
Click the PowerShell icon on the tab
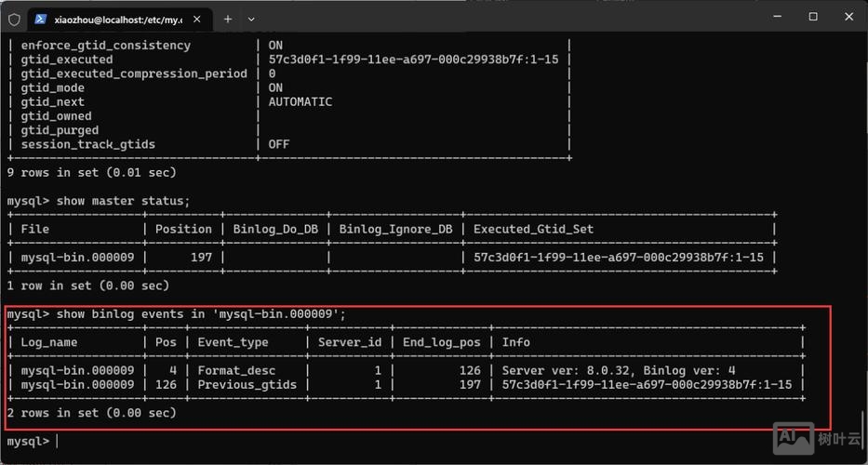[x=40, y=19]
